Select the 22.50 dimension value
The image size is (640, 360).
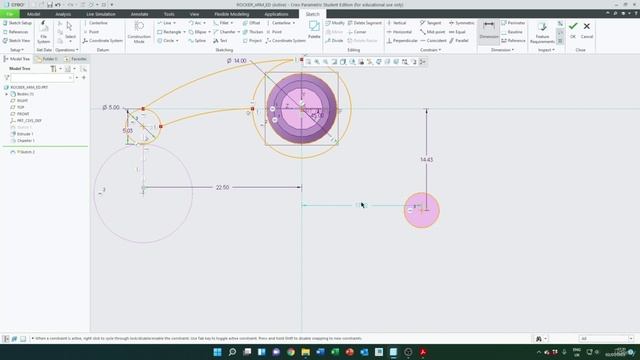pyautogui.click(x=222, y=187)
